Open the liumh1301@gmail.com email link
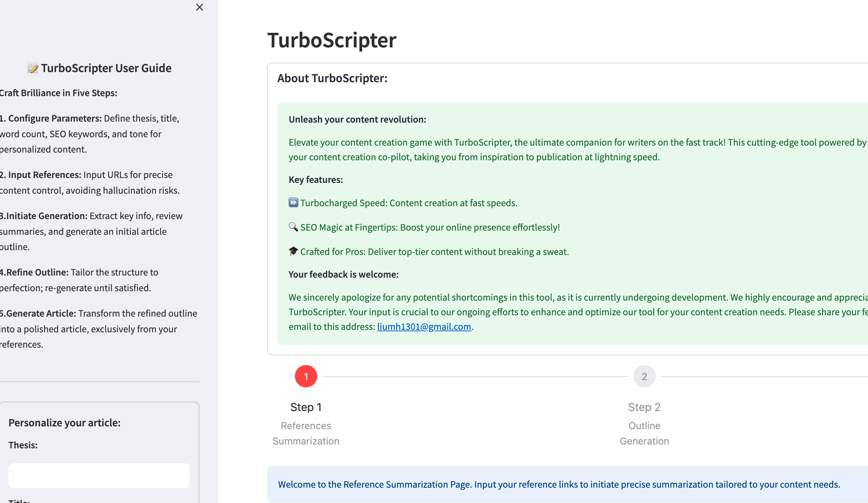868x503 pixels. click(x=424, y=326)
